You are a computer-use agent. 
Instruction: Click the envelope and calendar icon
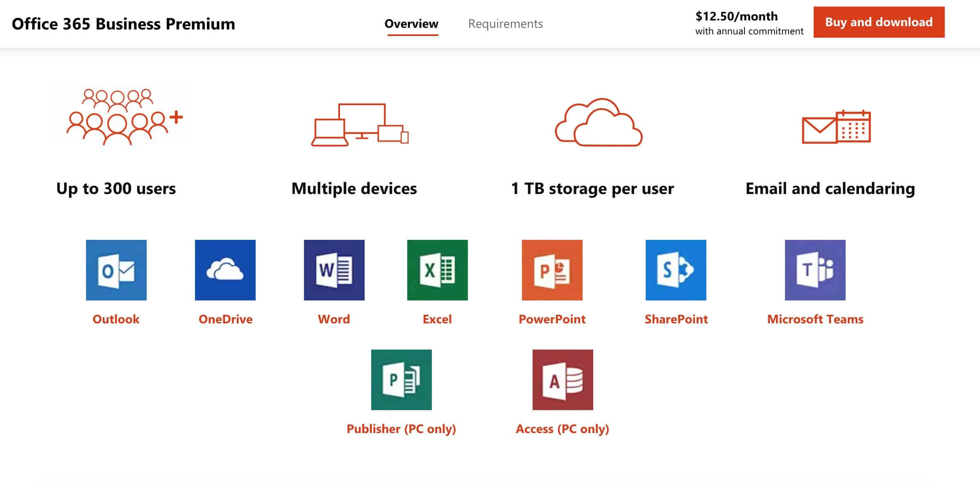[x=836, y=126]
